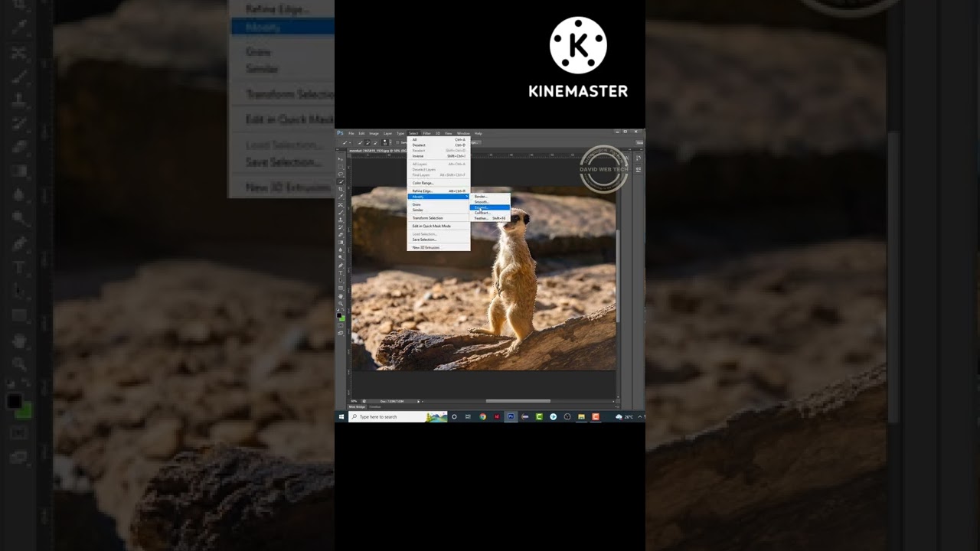The height and width of the screenshot is (551, 980).
Task: Select the Eyedropper tool
Action: point(341,197)
